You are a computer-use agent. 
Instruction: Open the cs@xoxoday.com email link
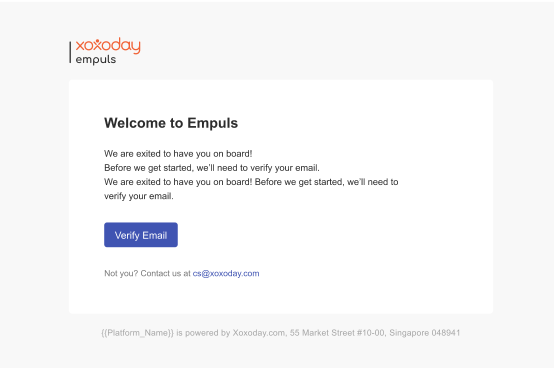tap(226, 273)
